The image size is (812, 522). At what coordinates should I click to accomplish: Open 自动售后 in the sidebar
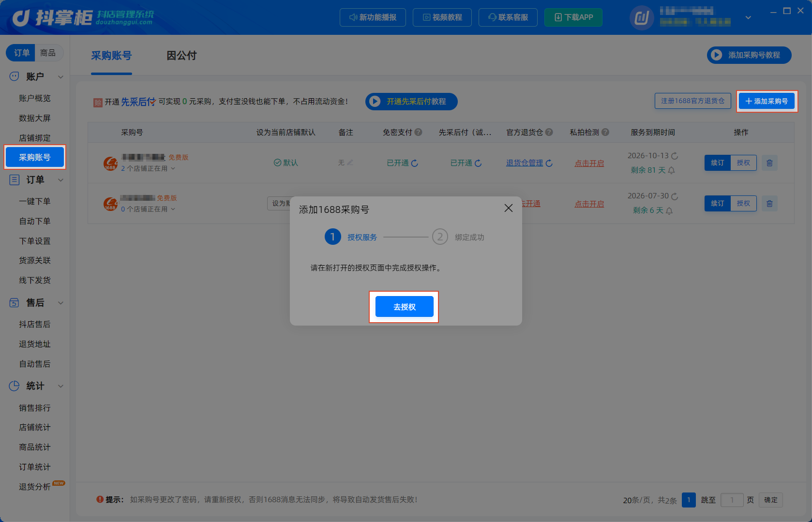[x=35, y=364]
